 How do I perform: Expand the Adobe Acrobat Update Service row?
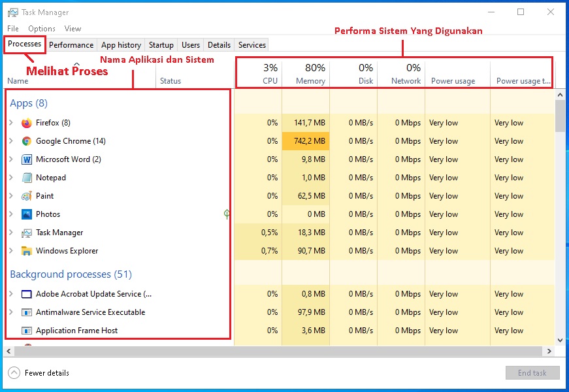click(x=11, y=294)
